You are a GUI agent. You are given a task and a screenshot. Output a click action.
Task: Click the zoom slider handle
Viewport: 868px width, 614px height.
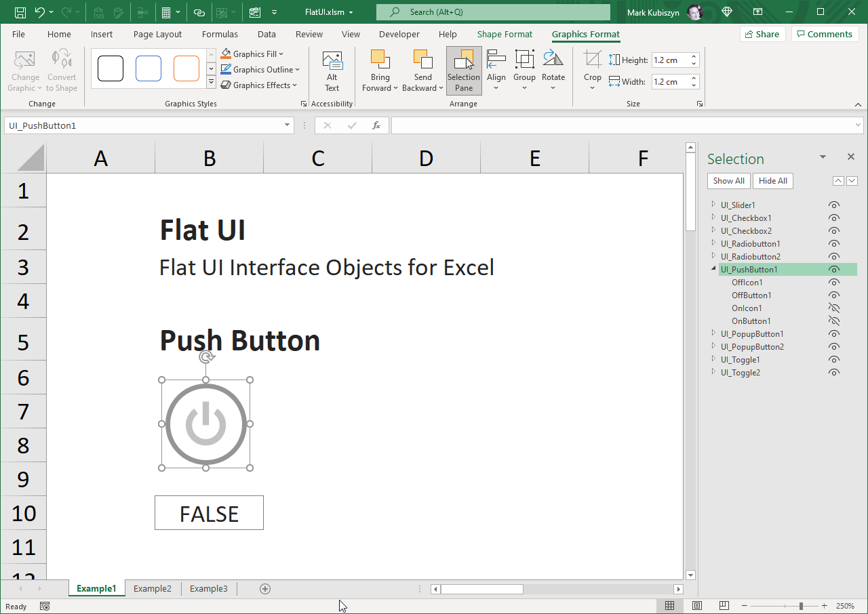(x=801, y=606)
